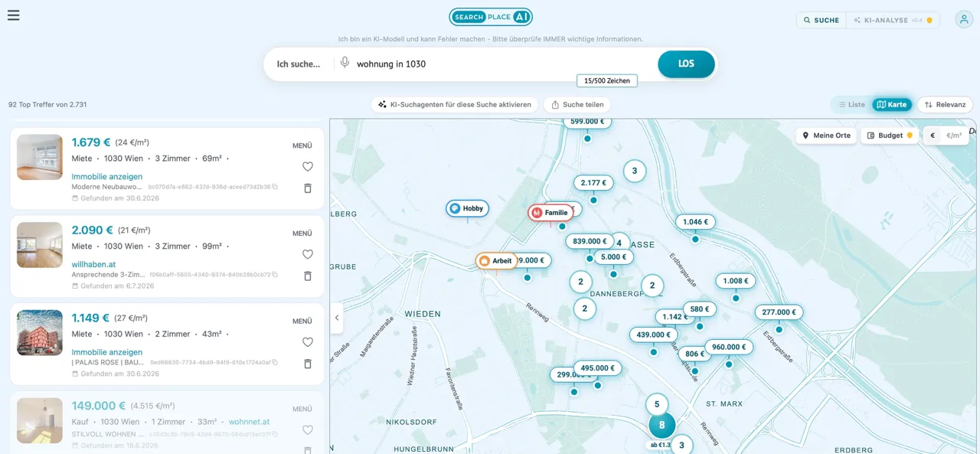980x454 pixels.
Task: Click the 439.000 € map price marker
Action: click(653, 335)
